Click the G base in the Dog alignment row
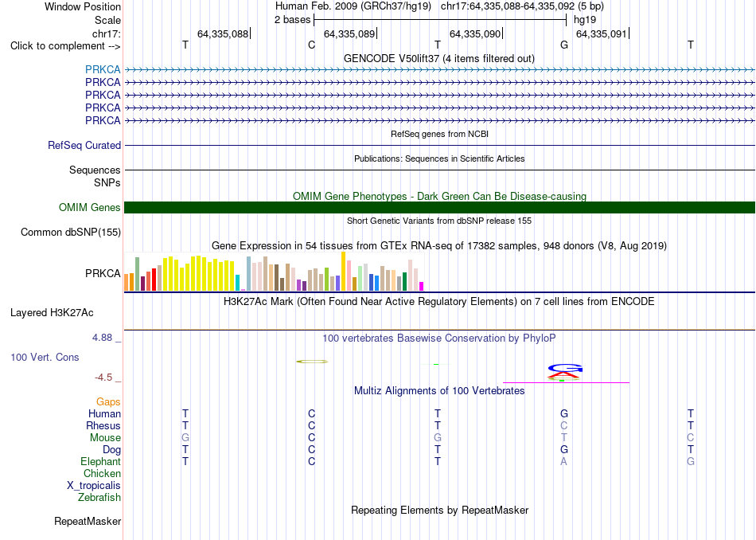This screenshot has width=756, height=540. 564,450
